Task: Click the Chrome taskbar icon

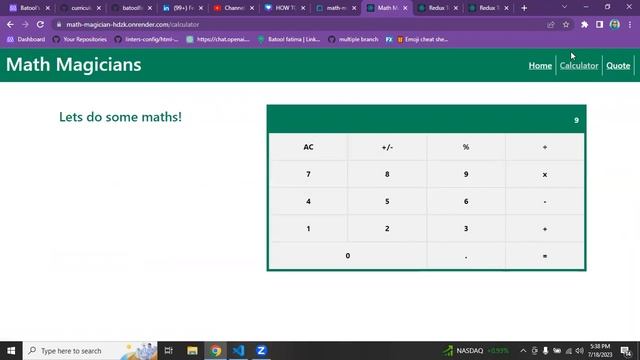Action: pyautogui.click(x=216, y=351)
